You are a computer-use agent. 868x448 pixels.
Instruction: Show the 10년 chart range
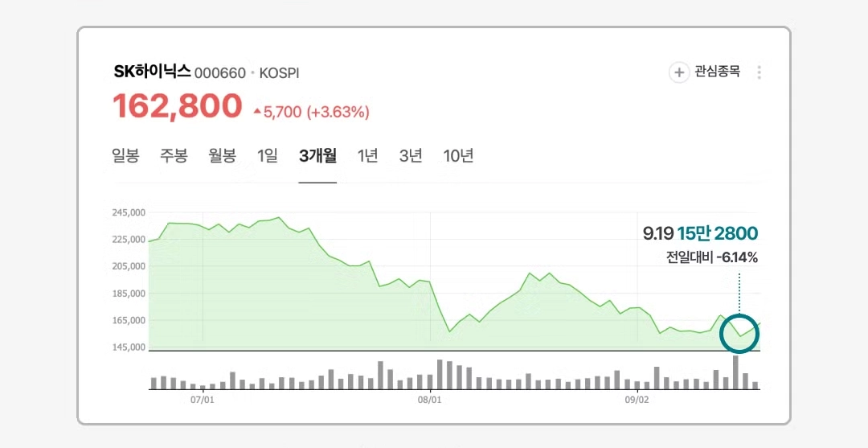pos(458,156)
